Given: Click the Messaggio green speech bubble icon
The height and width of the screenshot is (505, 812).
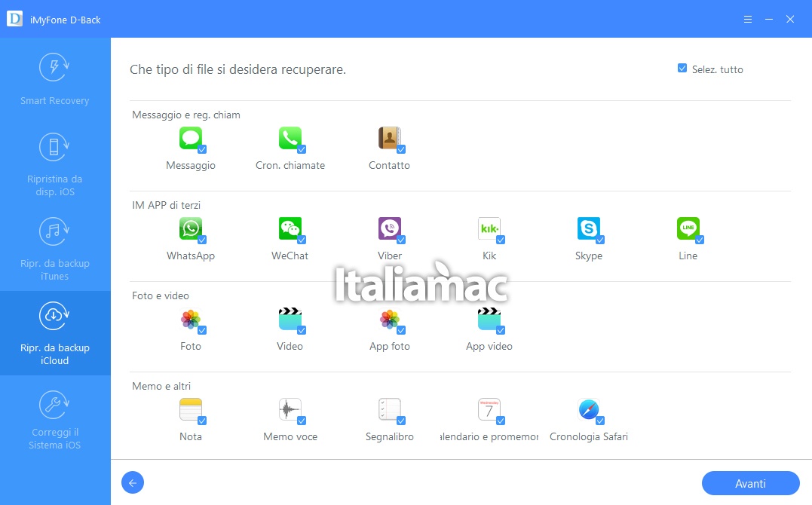Looking at the screenshot, I should click(191, 138).
